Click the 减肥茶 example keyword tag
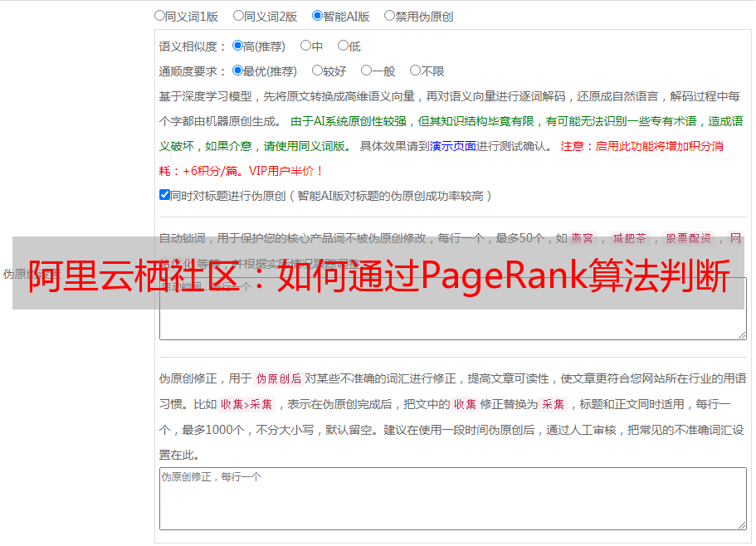Viewport: 756px width, 546px height. point(629,238)
